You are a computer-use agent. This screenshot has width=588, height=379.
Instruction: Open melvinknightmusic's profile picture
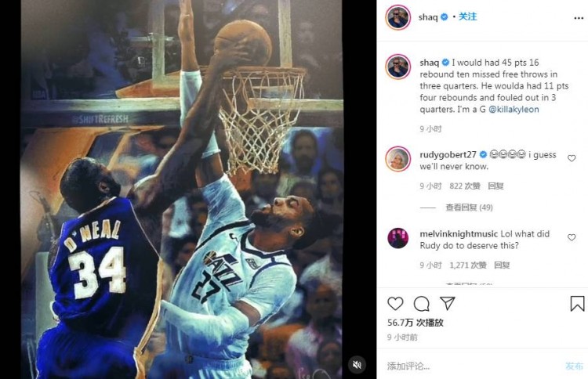(397, 238)
